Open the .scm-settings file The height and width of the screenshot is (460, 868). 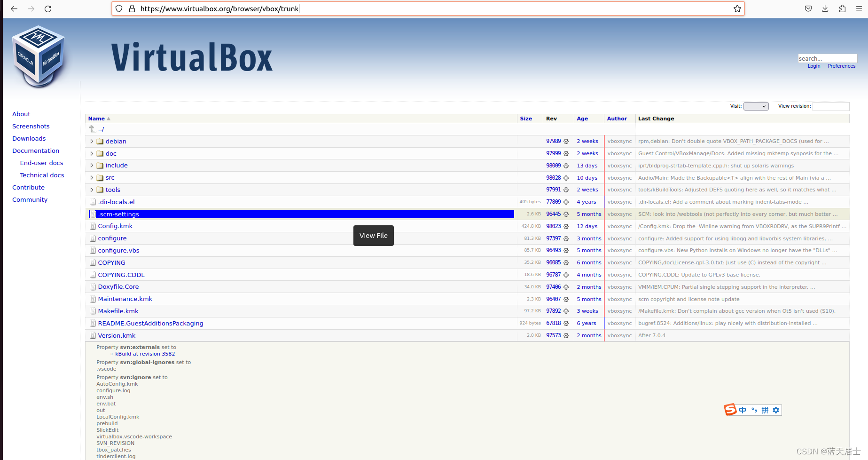118,214
